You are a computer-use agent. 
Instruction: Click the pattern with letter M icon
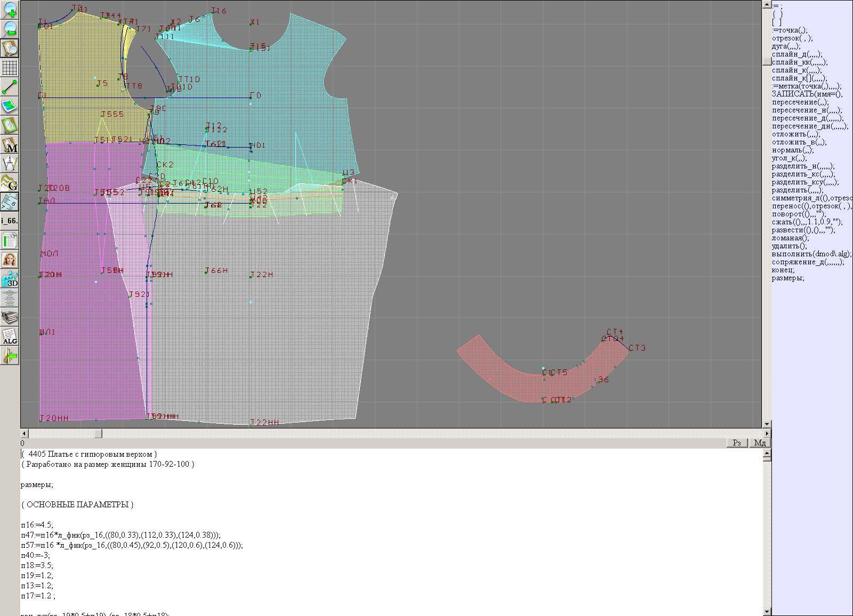click(10, 144)
